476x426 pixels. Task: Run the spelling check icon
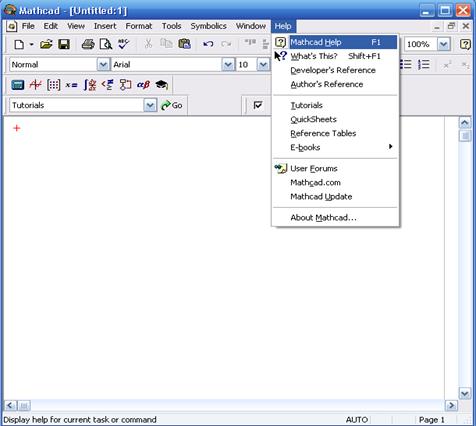(124, 44)
